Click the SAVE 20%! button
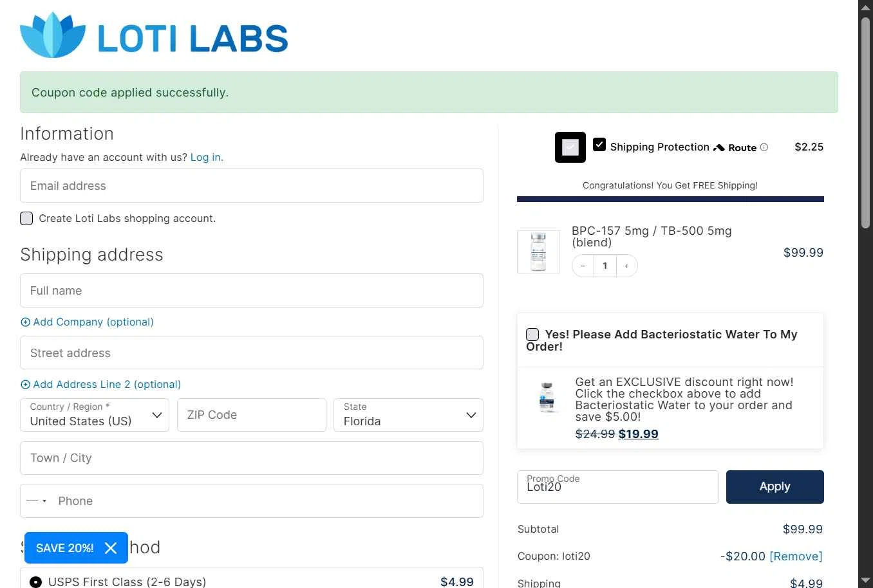Image resolution: width=873 pixels, height=588 pixels. point(65,548)
